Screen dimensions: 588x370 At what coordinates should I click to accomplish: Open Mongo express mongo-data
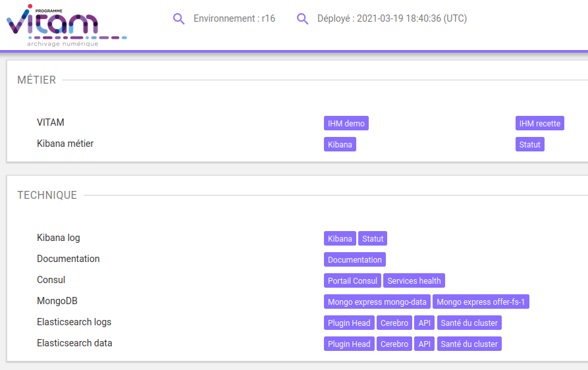[377, 302]
